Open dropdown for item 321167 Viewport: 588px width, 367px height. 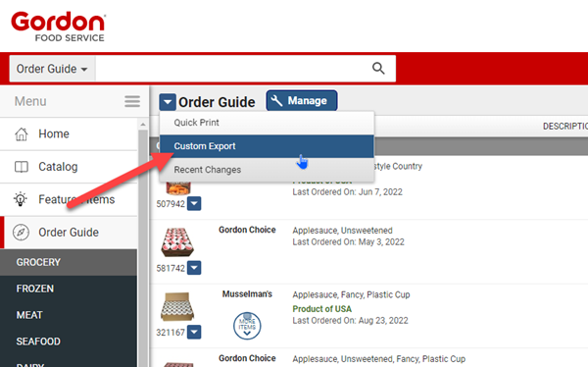click(194, 332)
